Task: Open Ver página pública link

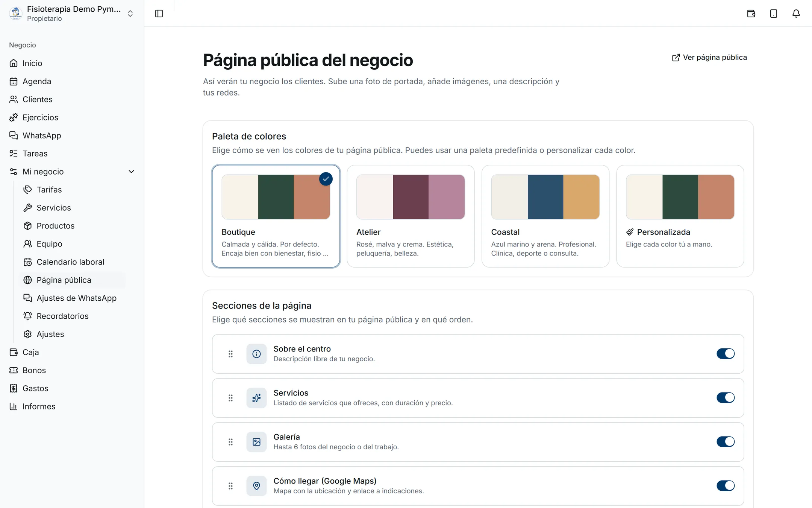Action: [709, 57]
